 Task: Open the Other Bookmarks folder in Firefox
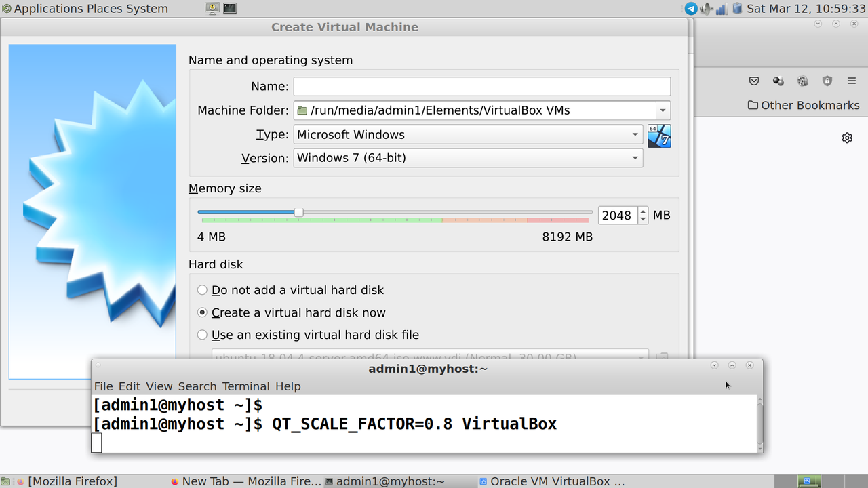[804, 105]
